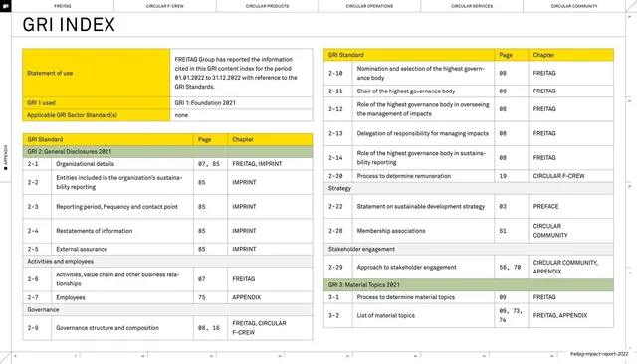637x364 pixels.
Task: Click 'List of material topics' entry
Action: (385, 315)
